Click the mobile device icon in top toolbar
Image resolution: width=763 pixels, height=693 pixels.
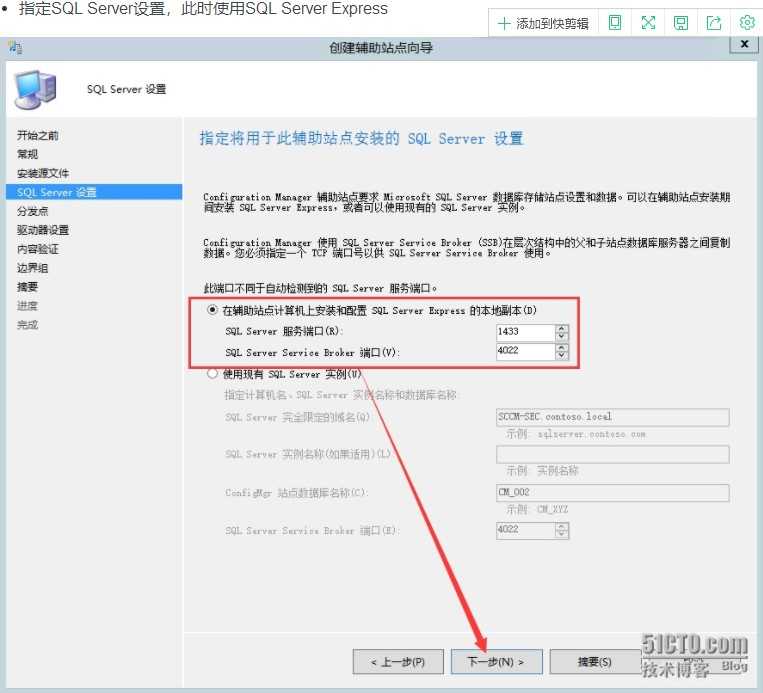click(615, 22)
